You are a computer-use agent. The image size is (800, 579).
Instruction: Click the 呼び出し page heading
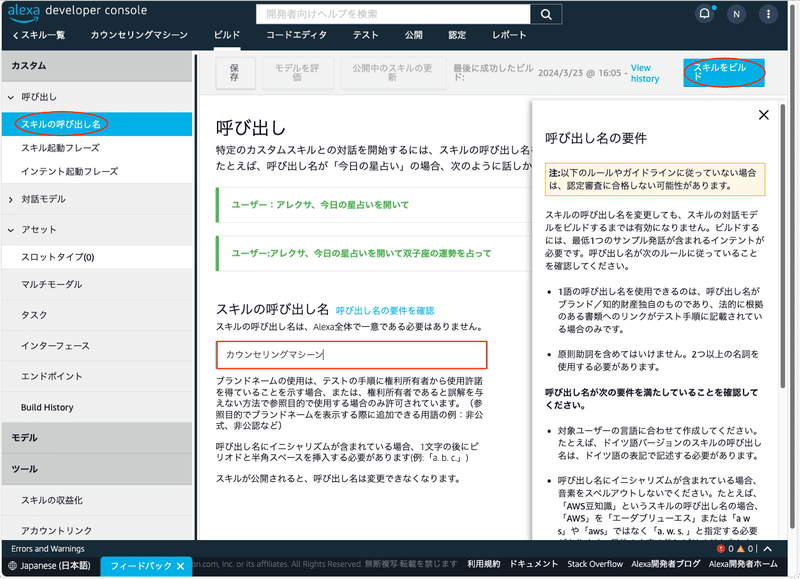[251, 128]
